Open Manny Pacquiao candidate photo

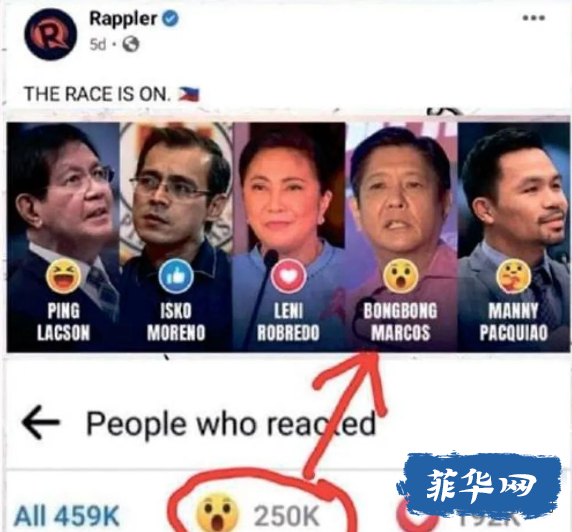tap(514, 237)
